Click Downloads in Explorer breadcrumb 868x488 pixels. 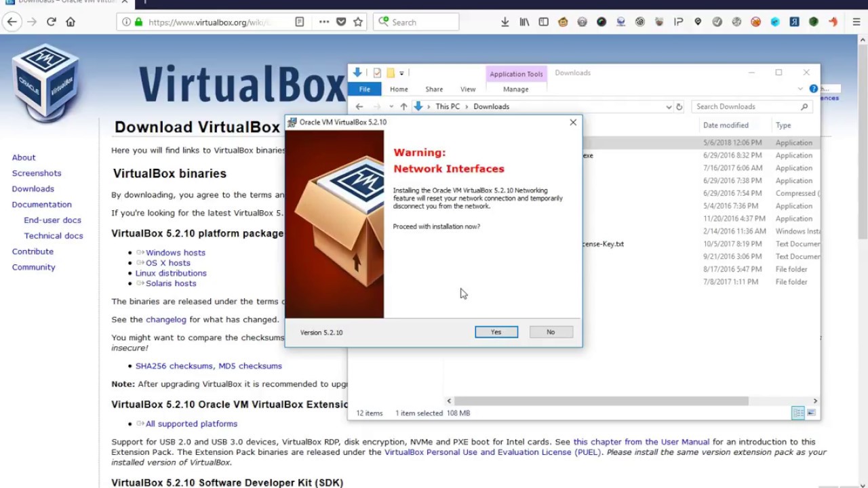point(491,106)
